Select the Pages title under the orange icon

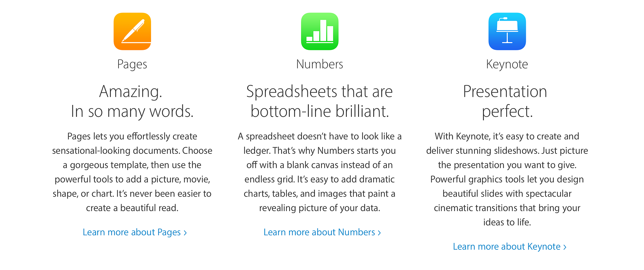(x=132, y=64)
